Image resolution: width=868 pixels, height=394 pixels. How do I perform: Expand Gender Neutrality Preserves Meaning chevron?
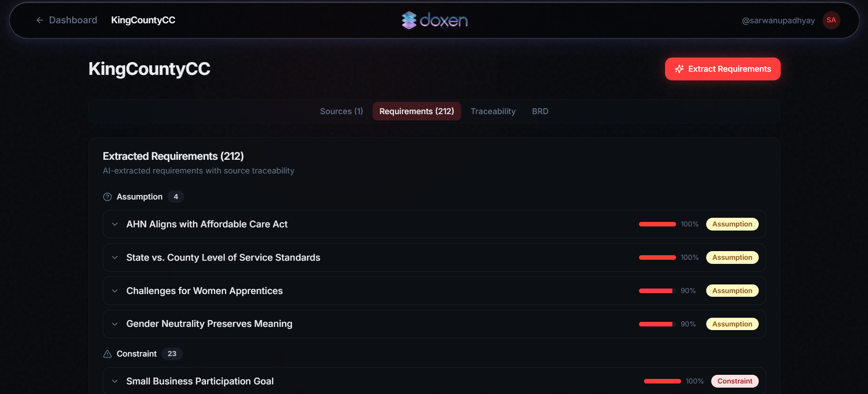pyautogui.click(x=115, y=324)
